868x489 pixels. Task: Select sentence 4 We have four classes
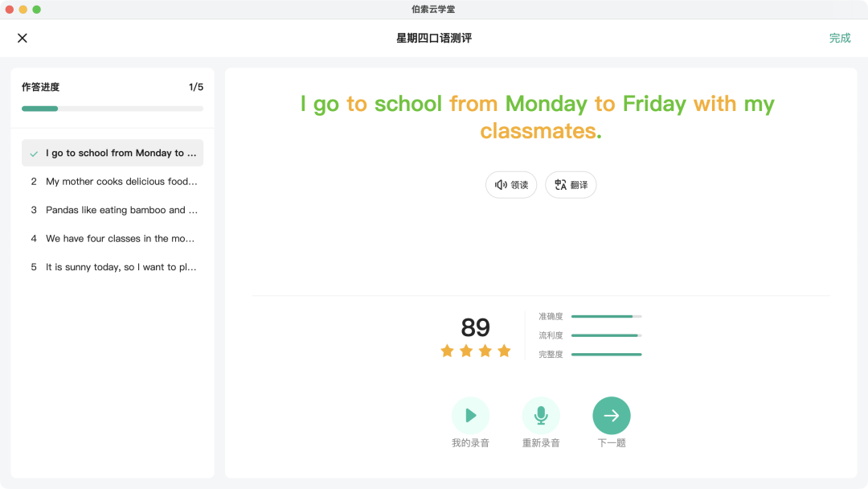[x=113, y=239]
